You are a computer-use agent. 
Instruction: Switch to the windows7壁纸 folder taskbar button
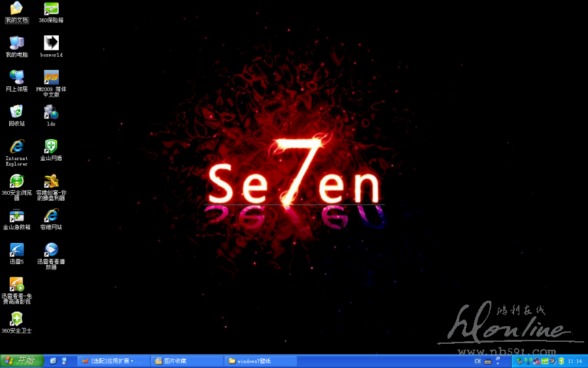point(261,361)
